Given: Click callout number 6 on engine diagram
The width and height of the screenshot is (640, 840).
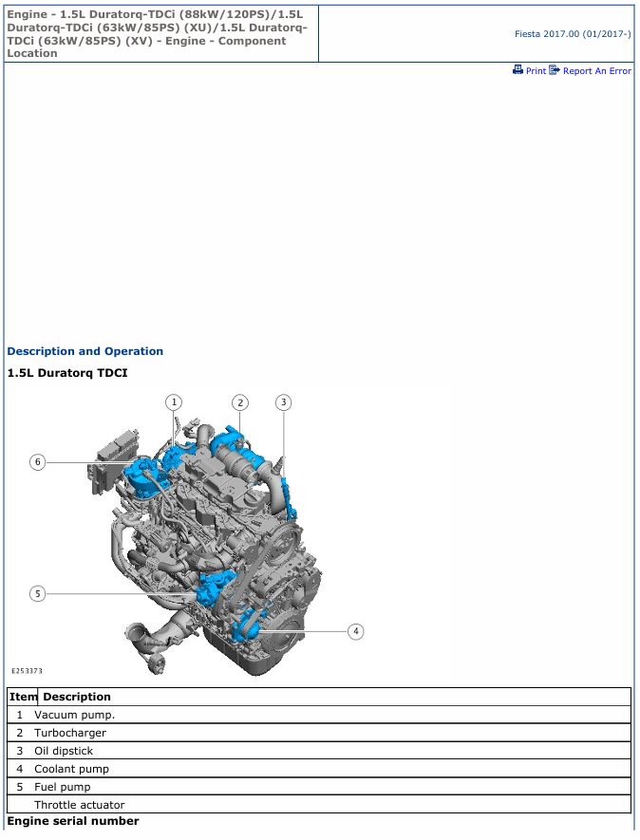Looking at the screenshot, I should [38, 462].
